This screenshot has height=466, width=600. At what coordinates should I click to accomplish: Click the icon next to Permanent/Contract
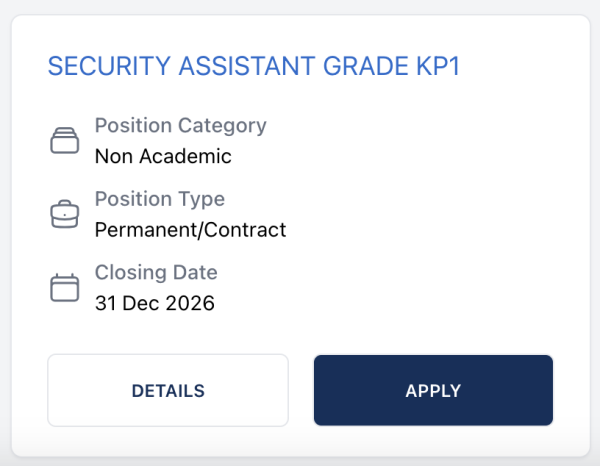(64, 214)
